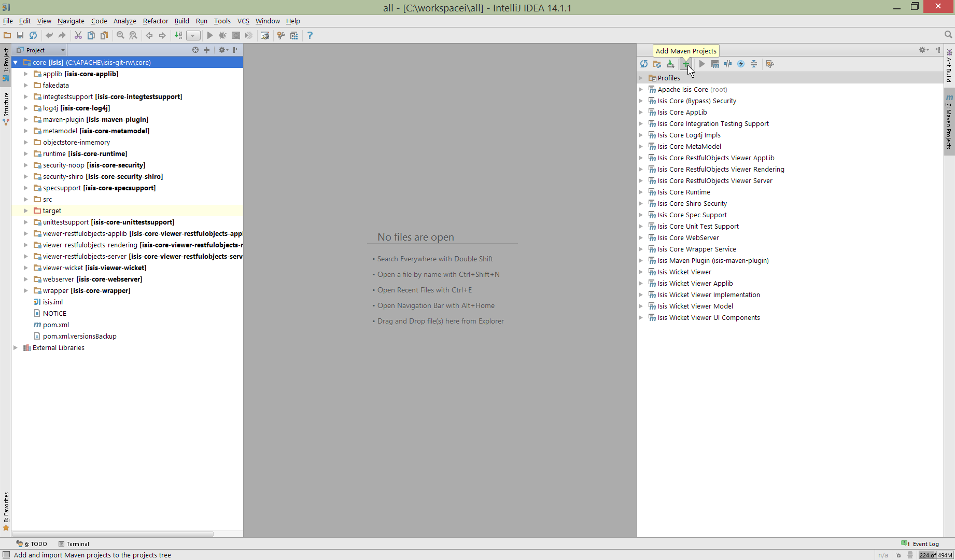Collapse all in Maven Projects panel

[x=754, y=64]
